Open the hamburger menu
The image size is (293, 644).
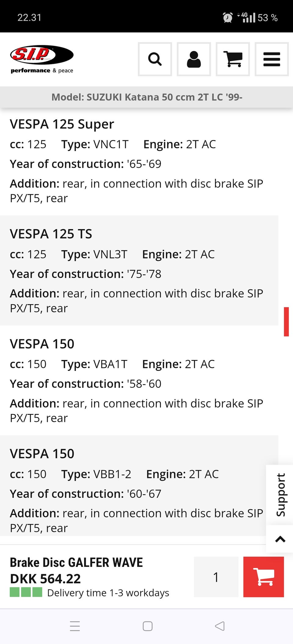coord(271,59)
